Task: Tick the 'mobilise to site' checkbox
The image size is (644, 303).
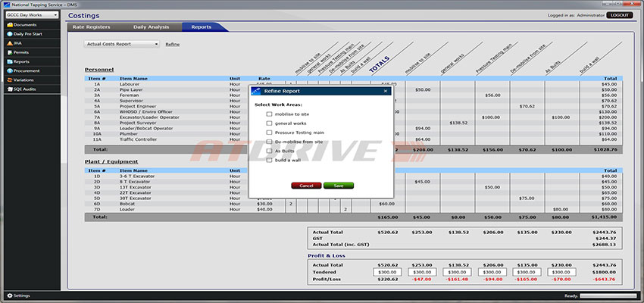Action: pos(269,114)
